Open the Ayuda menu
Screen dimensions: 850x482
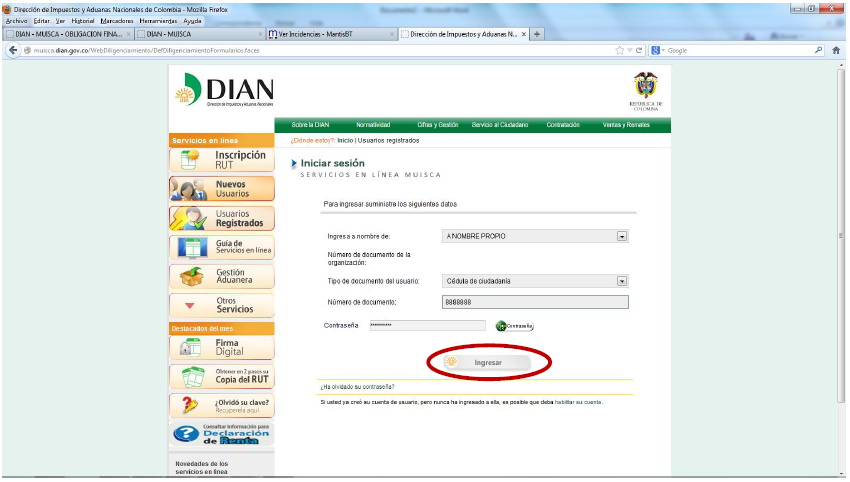pos(192,21)
